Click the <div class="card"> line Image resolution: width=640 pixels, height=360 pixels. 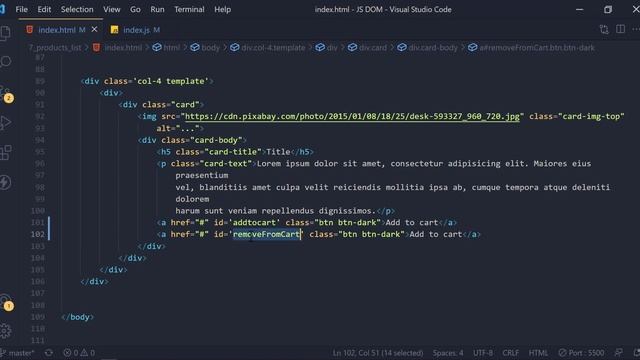click(161, 105)
